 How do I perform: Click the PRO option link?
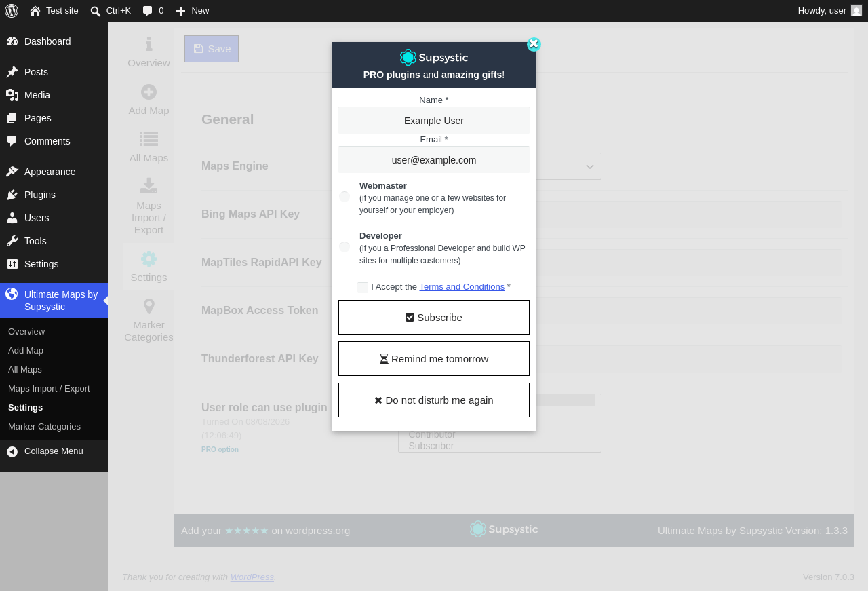[220, 450]
